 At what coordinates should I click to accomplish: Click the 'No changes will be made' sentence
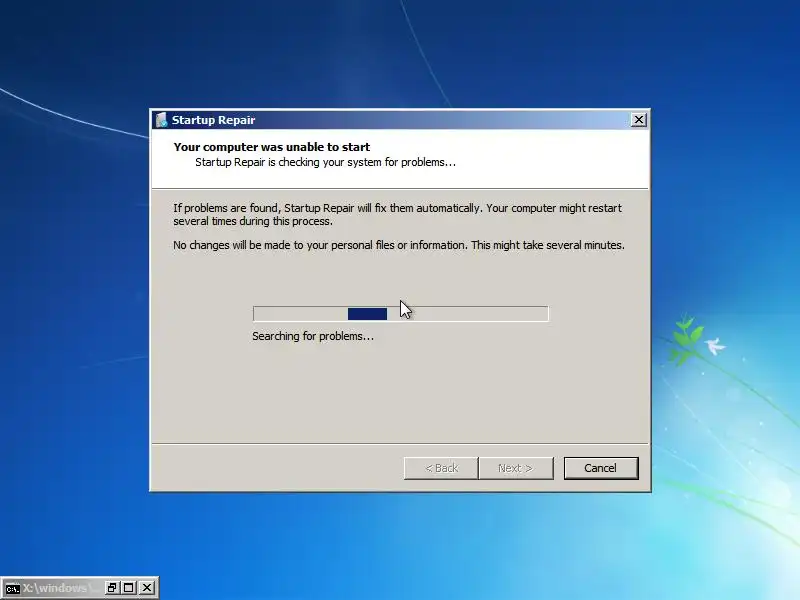point(398,245)
